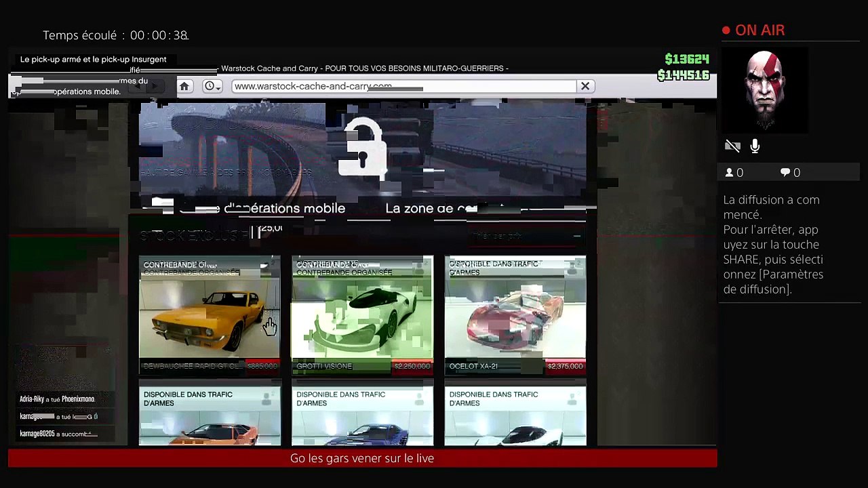Click the "Temps écoulé : 00:00:38" timer

[x=115, y=35]
